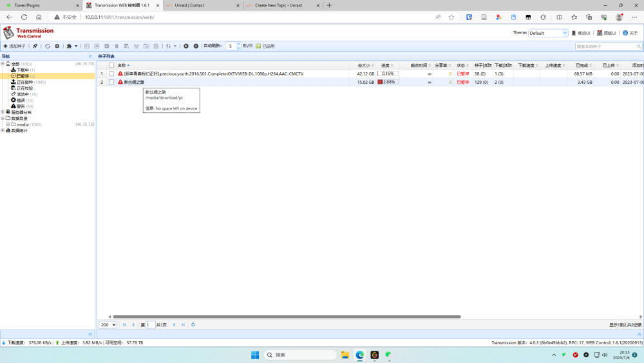Click the antenna more-peers toolbar icon
The height and width of the screenshot is (363, 644).
pyautogui.click(x=137, y=46)
